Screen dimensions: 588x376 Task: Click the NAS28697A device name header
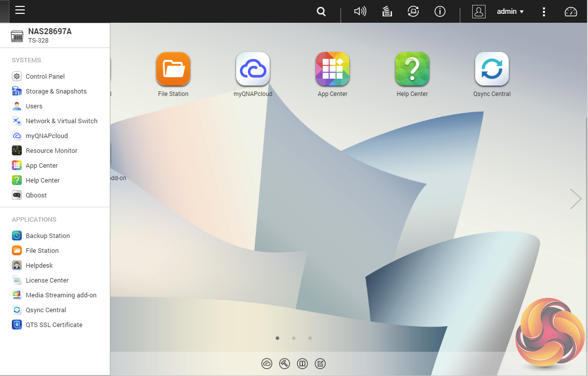[x=50, y=32]
